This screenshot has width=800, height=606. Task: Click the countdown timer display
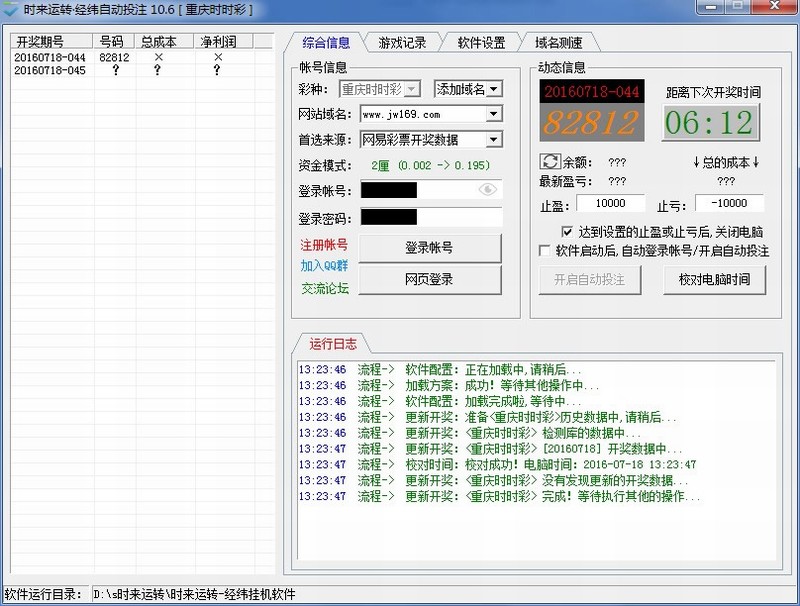[x=709, y=123]
